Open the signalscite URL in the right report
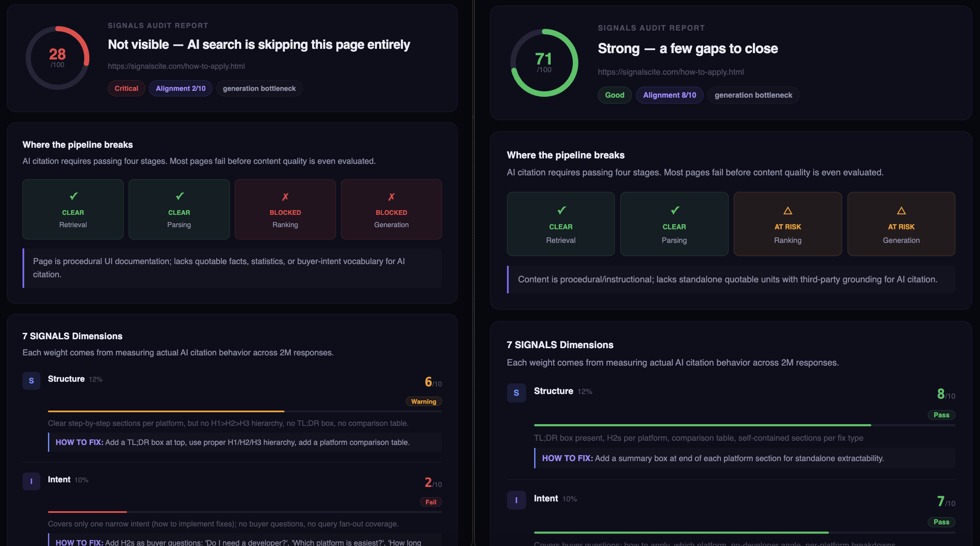The image size is (980, 546). coord(671,72)
